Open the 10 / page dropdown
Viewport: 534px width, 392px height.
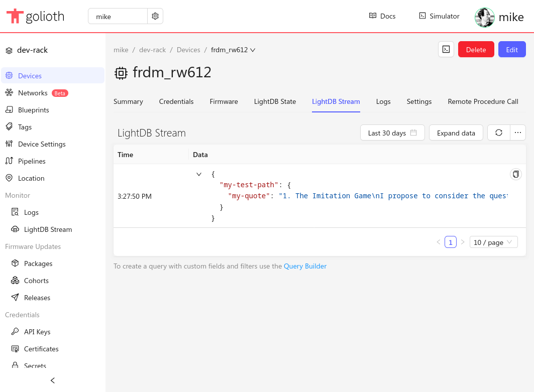[493, 242]
